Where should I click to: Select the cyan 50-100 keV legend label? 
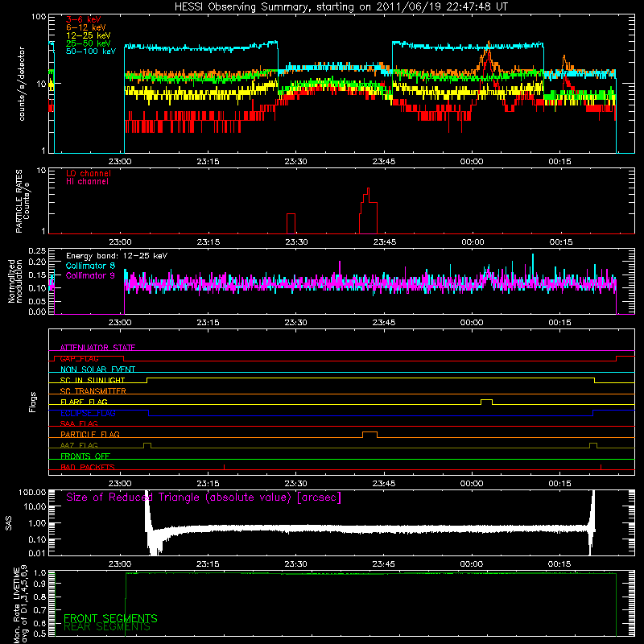[91, 52]
